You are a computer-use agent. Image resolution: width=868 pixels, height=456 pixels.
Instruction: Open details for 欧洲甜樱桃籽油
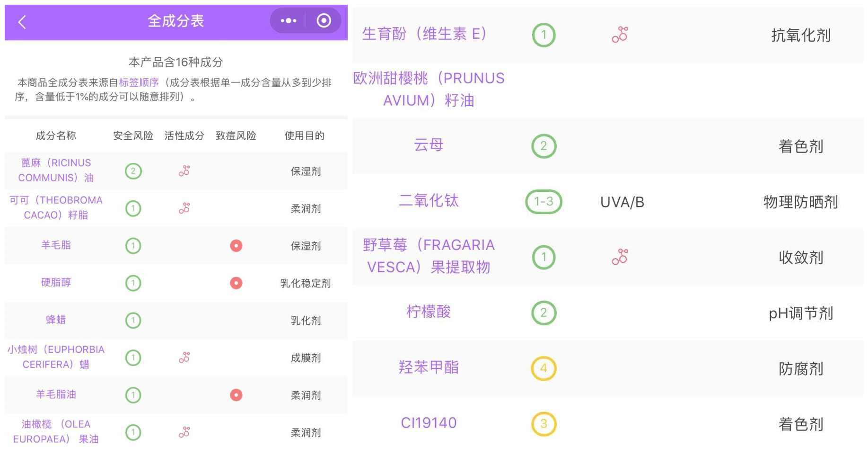pos(428,89)
